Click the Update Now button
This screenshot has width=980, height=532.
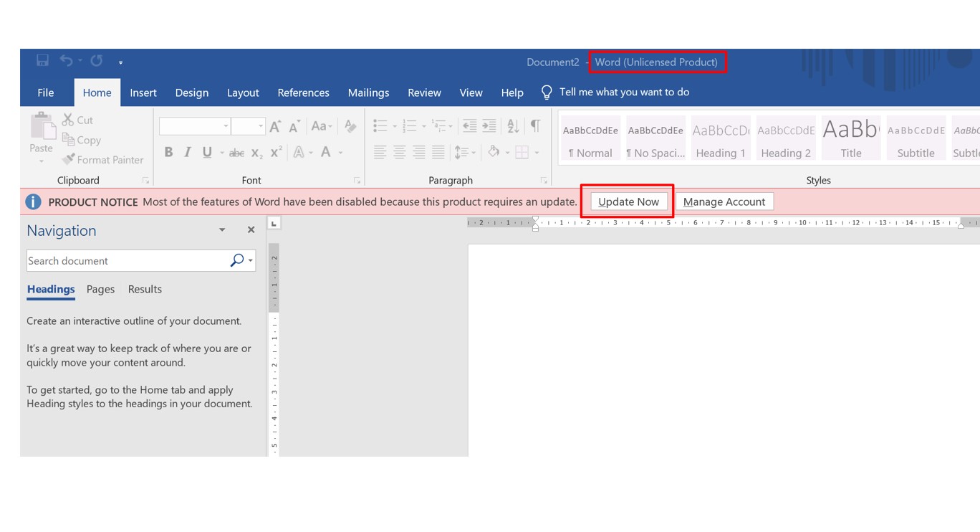(x=628, y=201)
